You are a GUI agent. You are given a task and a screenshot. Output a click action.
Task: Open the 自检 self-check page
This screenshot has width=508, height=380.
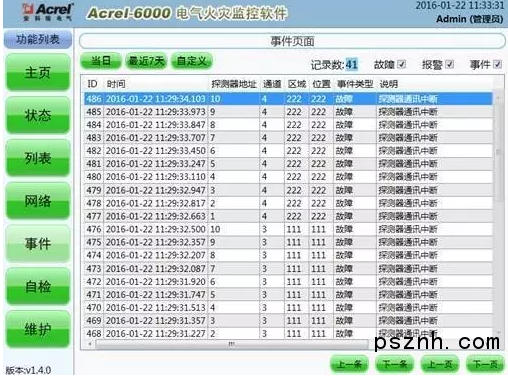tap(38, 286)
